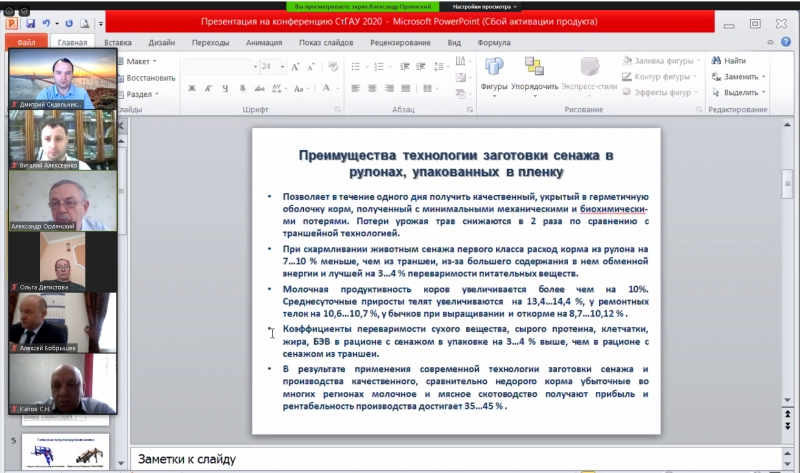Clear all text formatting with the eraser icon
The height and width of the screenshot is (473, 800).
point(333,67)
